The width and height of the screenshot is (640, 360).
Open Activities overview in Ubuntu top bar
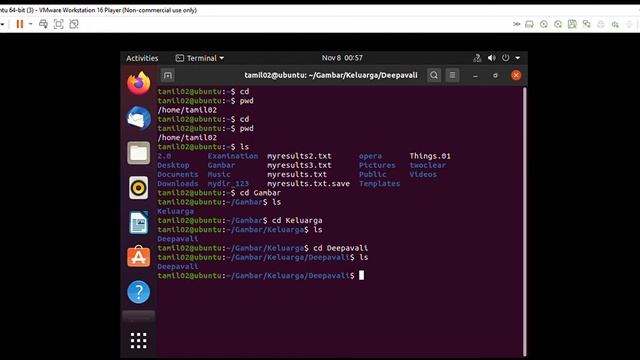tap(142, 58)
